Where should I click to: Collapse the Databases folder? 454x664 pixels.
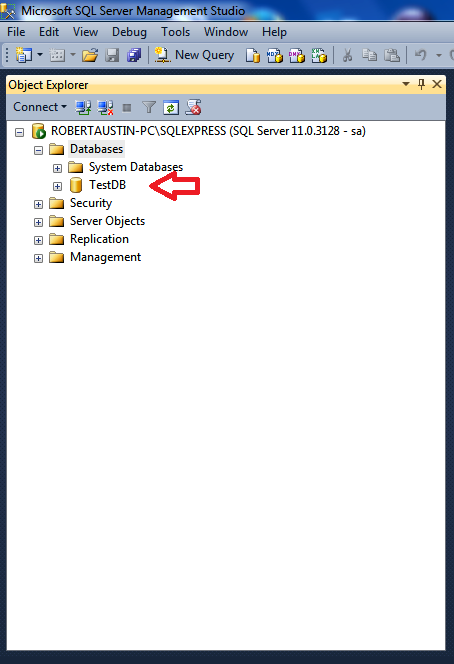(x=38, y=150)
